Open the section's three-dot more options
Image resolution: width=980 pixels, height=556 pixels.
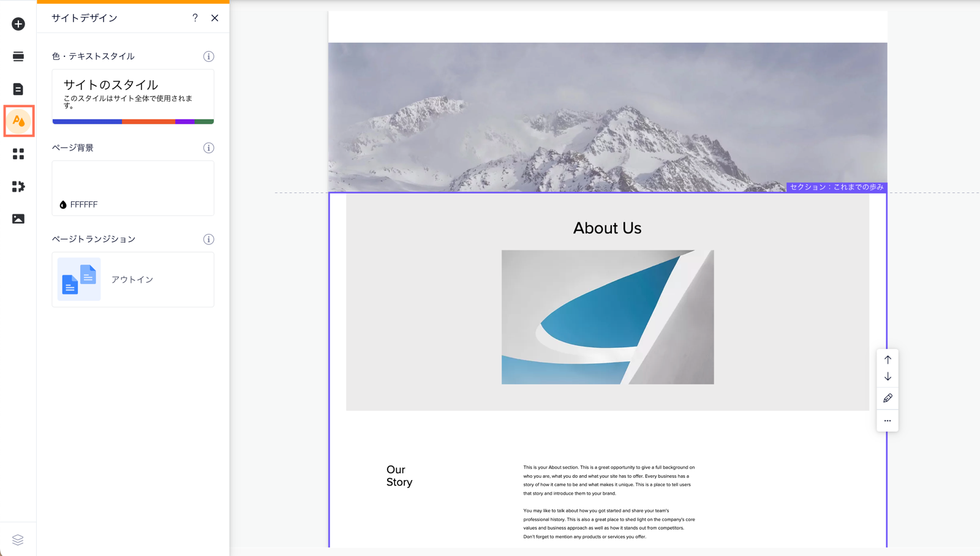click(x=888, y=421)
